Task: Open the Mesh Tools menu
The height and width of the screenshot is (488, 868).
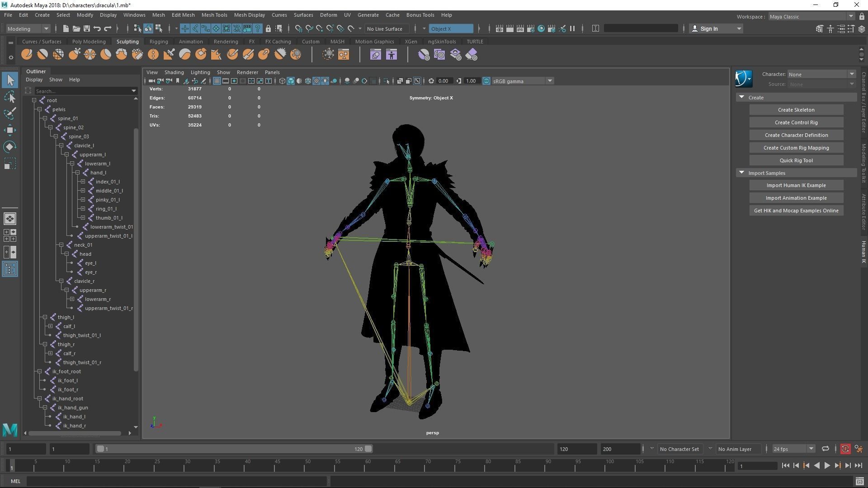Action: click(x=214, y=15)
